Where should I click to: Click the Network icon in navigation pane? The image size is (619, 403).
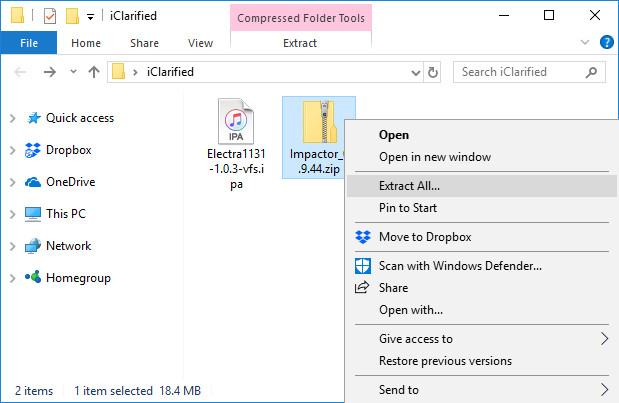pos(33,246)
